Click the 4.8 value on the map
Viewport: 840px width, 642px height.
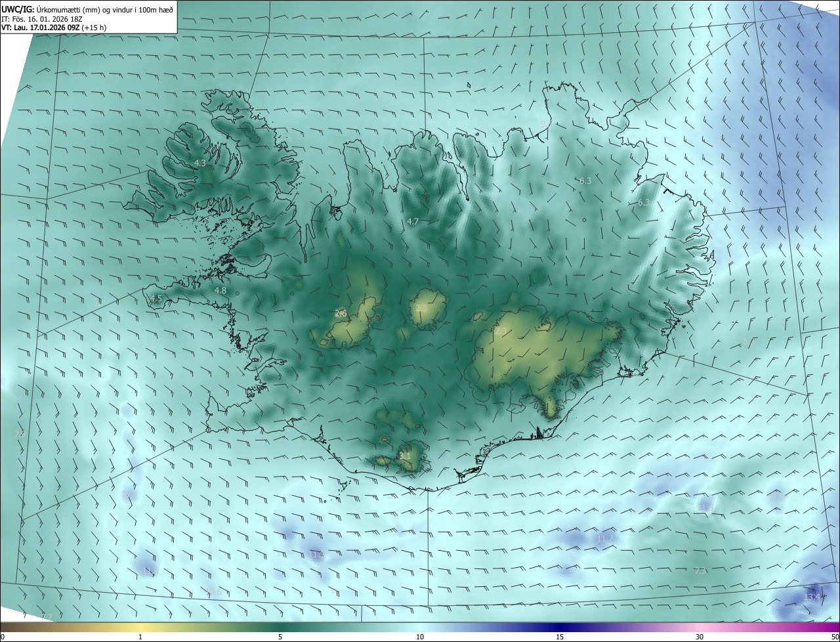(x=220, y=290)
